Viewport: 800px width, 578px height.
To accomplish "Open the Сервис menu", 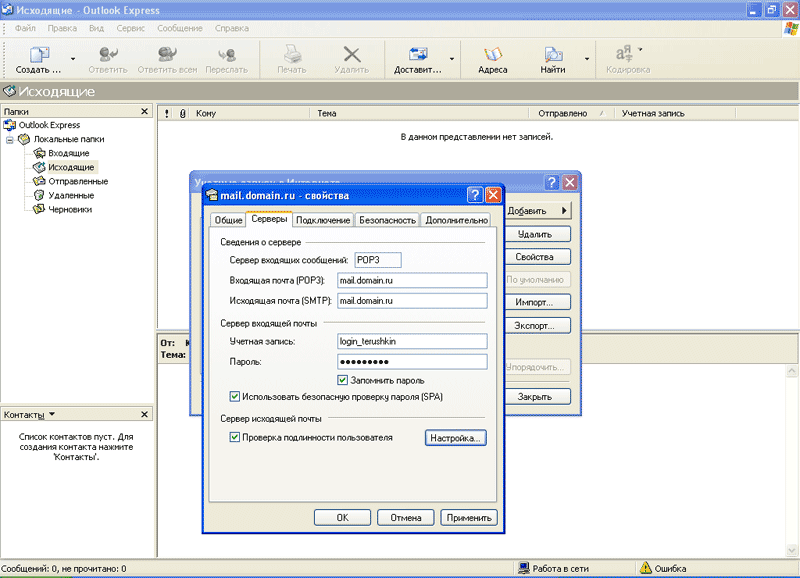I will tap(131, 28).
